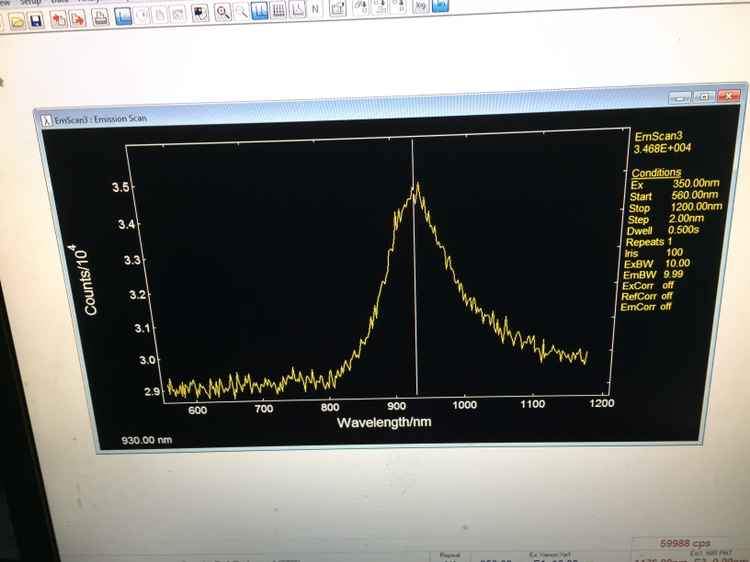Click the emission peak of yellow curve

[x=418, y=186]
